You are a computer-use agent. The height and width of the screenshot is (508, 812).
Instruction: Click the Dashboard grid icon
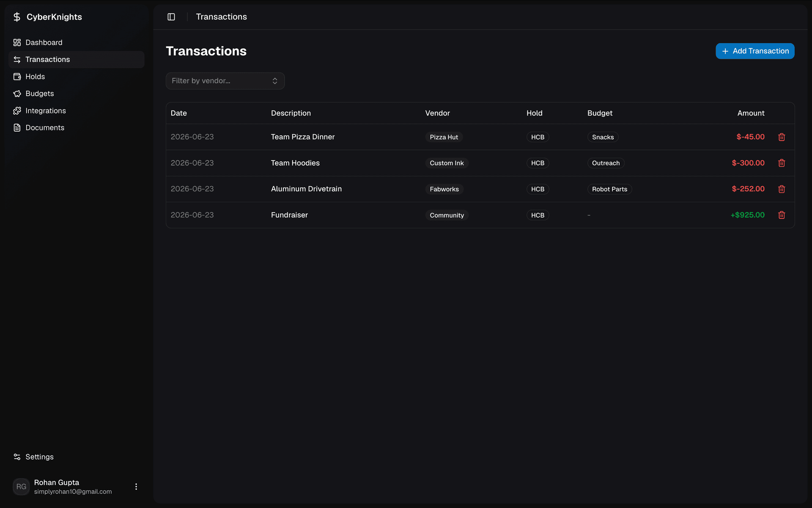pos(17,42)
